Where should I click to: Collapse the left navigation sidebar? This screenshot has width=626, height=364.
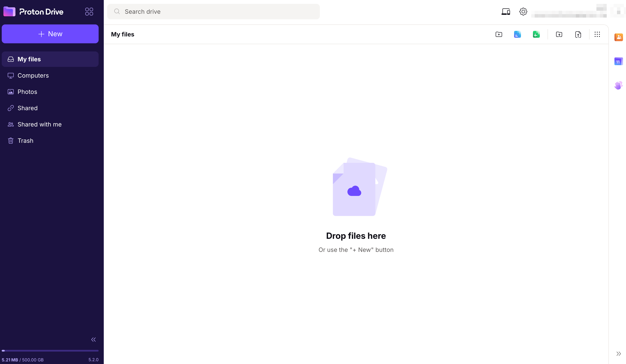pyautogui.click(x=93, y=339)
